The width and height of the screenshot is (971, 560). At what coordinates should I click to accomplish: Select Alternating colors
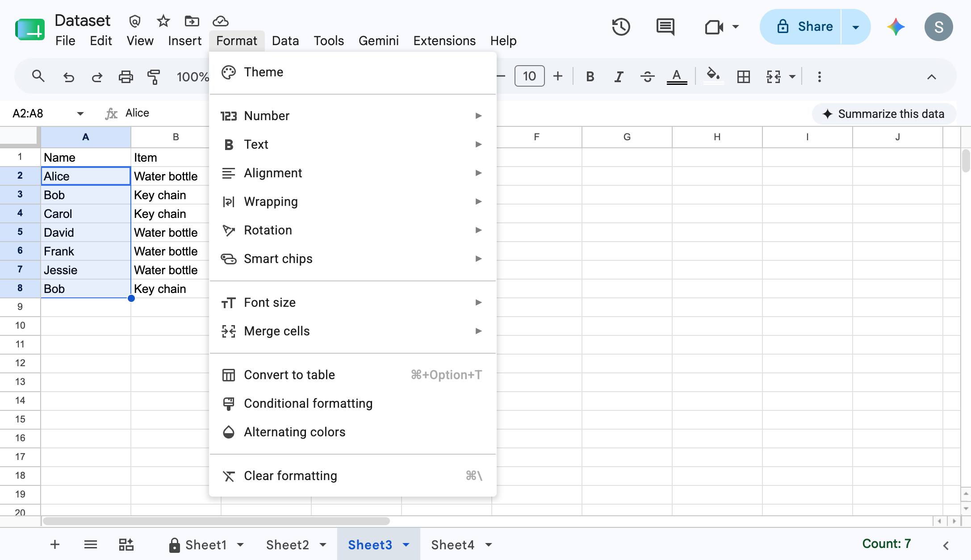[353, 432]
